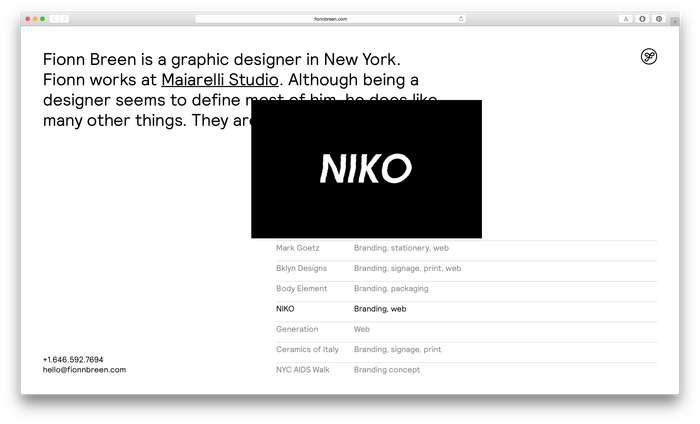Open the Maiarelli Studio link
Image resolution: width=700 pixels, height=424 pixels.
tap(220, 80)
